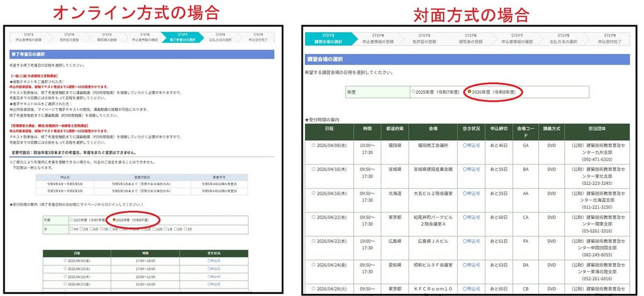Viewport: 644px width, 296px height.
Task: Check the 4月 month checkbox
Action: click(71, 229)
